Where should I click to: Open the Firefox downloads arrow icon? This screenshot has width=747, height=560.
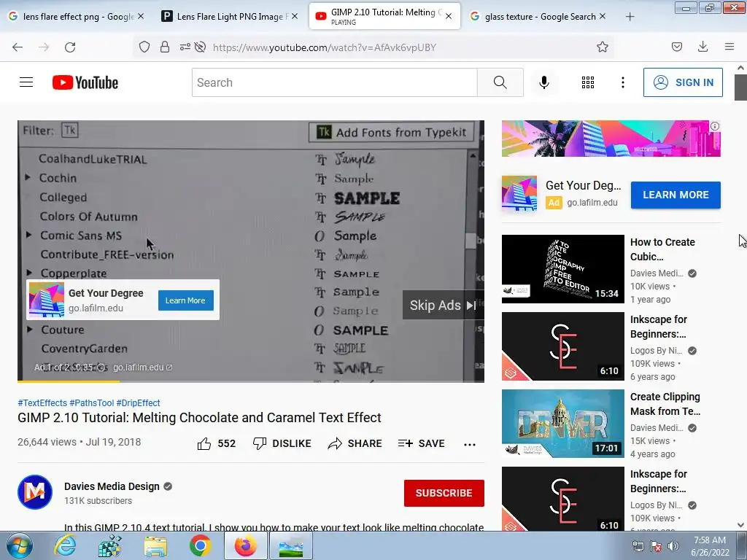(703, 47)
